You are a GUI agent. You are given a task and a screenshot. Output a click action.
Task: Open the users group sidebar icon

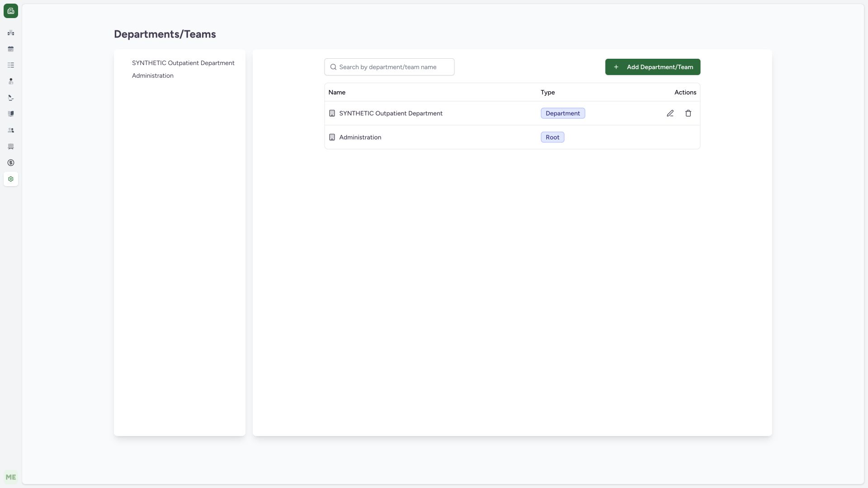pos(11,130)
